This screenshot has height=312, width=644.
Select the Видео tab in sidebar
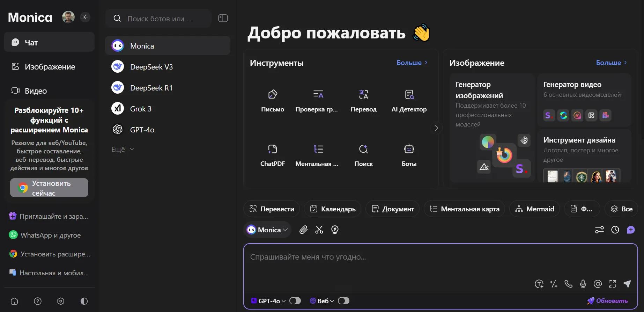pyautogui.click(x=49, y=90)
